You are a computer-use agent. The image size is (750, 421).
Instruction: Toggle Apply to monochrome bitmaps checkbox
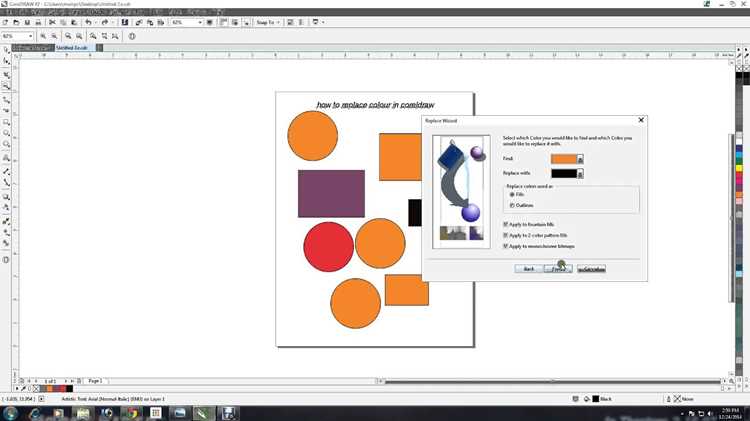pyautogui.click(x=505, y=246)
